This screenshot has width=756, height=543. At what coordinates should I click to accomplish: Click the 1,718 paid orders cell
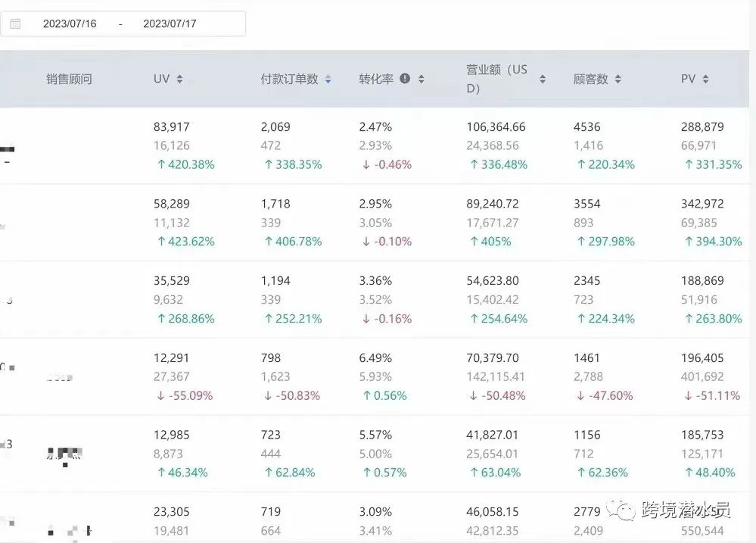click(x=275, y=204)
